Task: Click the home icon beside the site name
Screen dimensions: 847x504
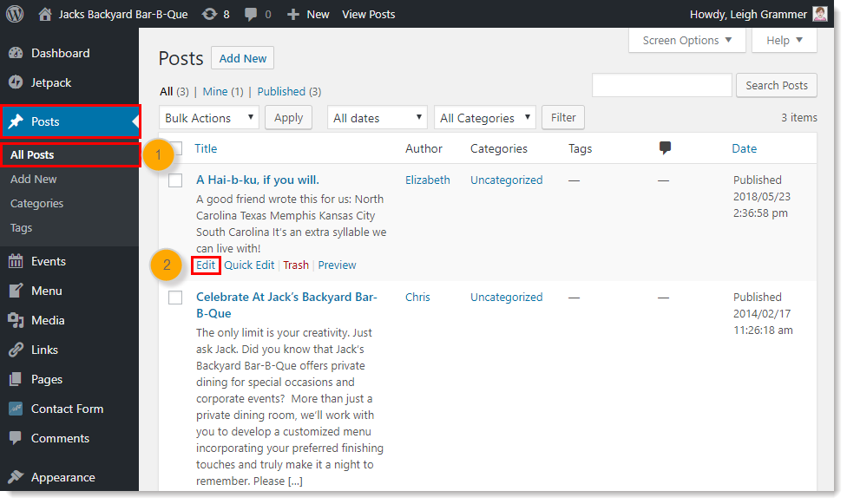Action: pos(45,14)
